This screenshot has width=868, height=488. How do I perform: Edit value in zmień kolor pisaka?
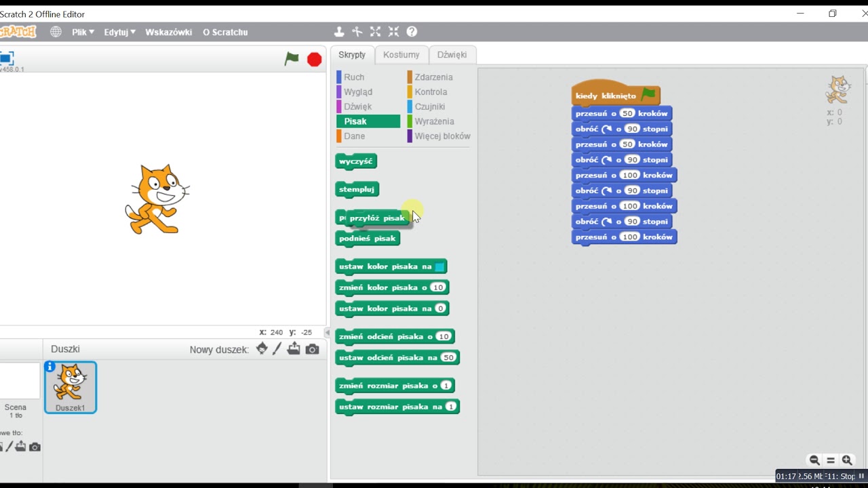(438, 287)
